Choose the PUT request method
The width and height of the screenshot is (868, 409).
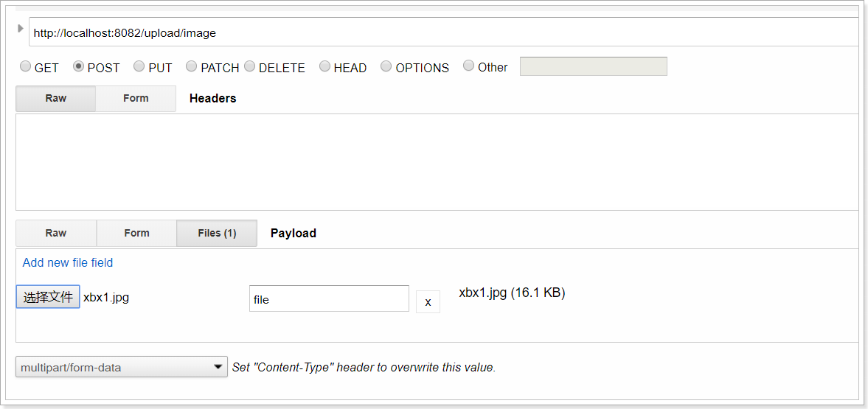click(139, 66)
